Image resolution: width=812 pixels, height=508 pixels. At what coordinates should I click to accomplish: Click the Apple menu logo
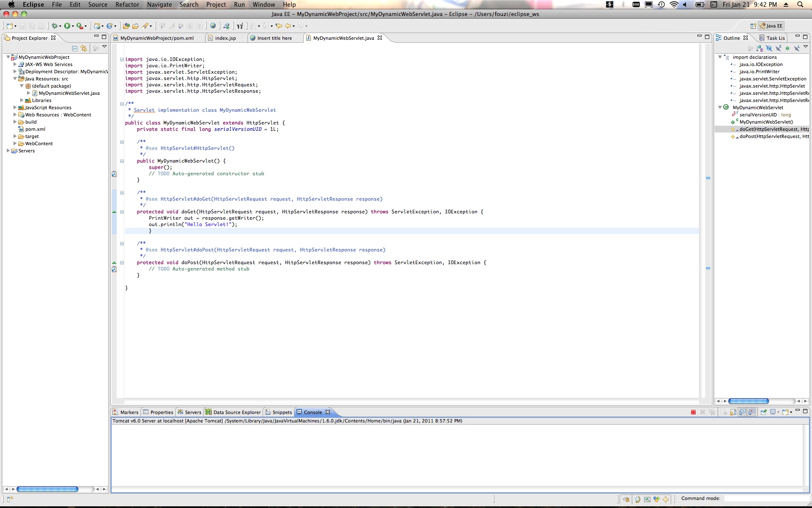pyautogui.click(x=11, y=5)
